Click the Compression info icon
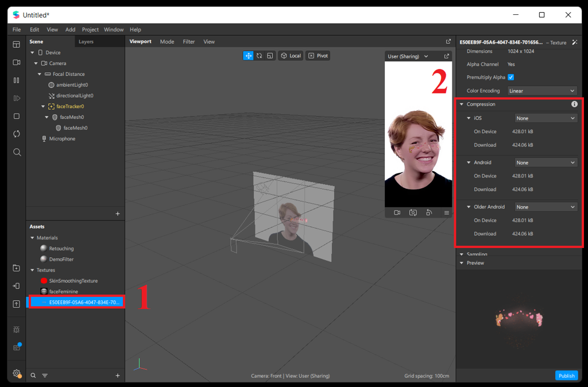The width and height of the screenshot is (588, 387). click(x=574, y=105)
